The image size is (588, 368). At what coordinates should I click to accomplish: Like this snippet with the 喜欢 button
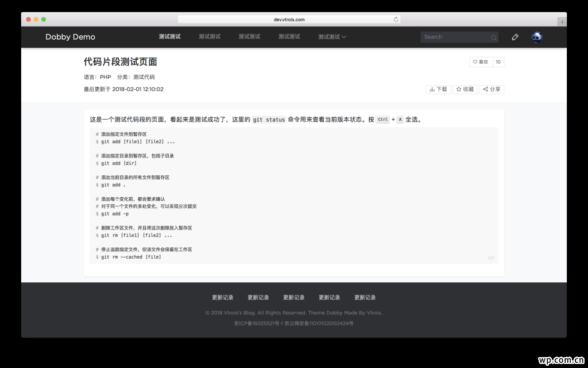480,62
